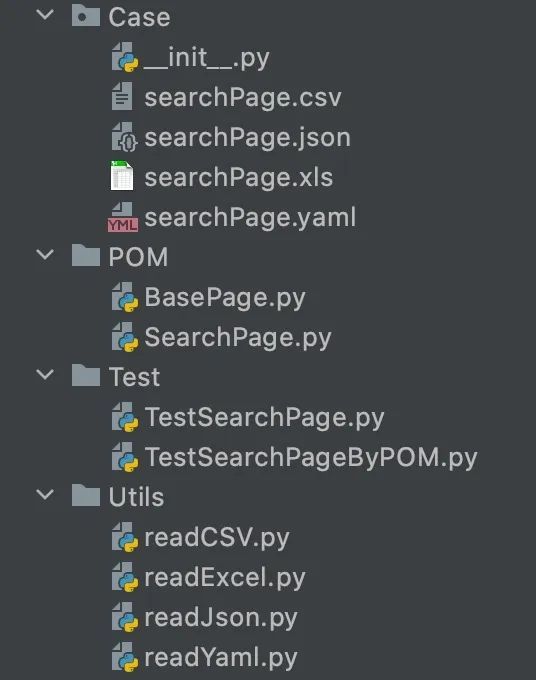
Task: Click the JSON braces icon of searchPage.json
Action: click(125, 137)
